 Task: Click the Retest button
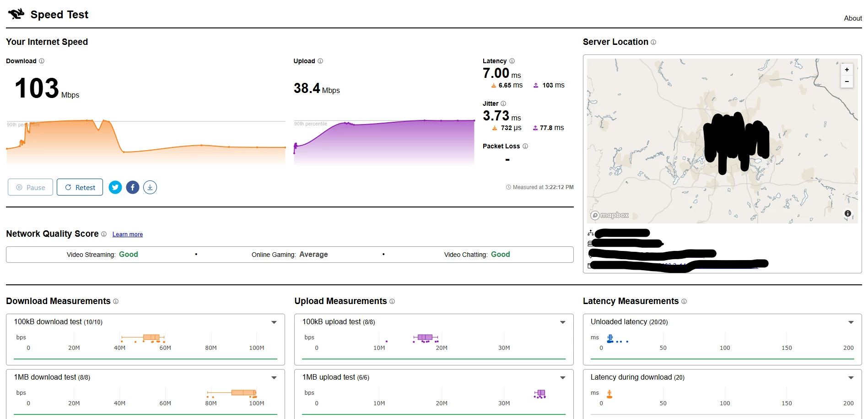click(x=80, y=187)
